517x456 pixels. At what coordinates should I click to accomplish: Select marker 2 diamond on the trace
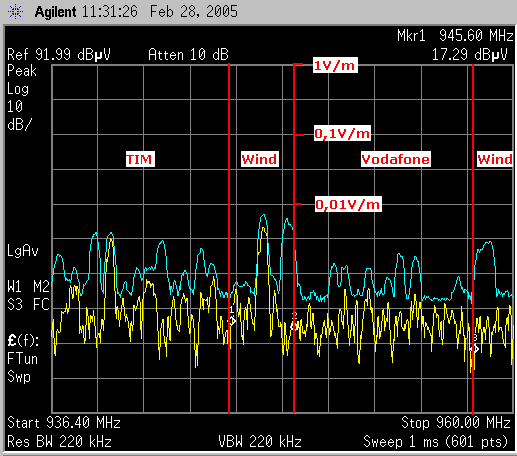tap(294, 326)
